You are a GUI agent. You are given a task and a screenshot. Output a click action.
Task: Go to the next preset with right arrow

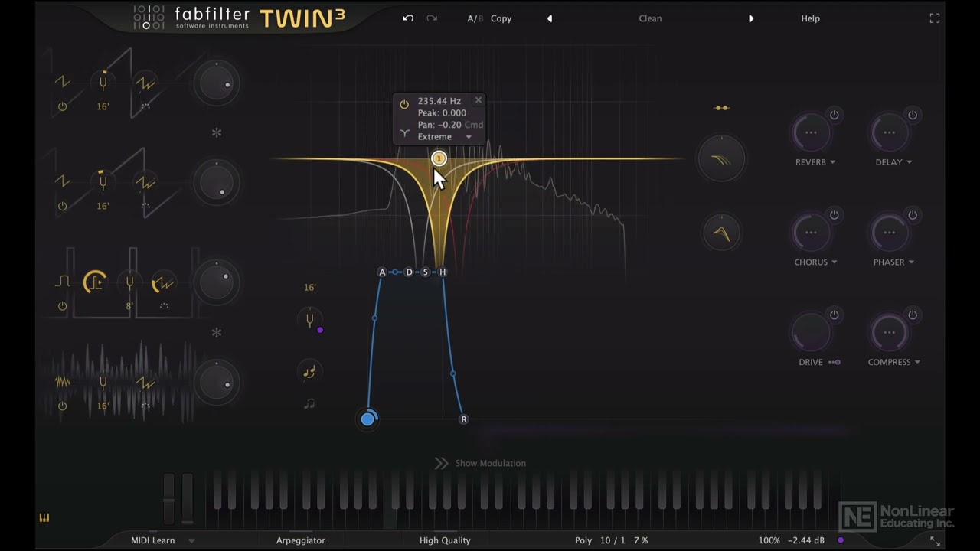(x=751, y=18)
